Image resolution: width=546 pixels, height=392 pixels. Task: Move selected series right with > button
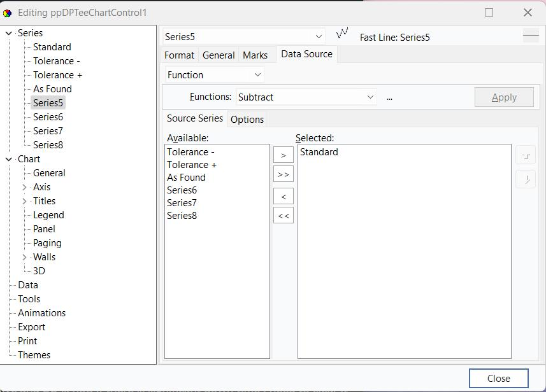284,155
